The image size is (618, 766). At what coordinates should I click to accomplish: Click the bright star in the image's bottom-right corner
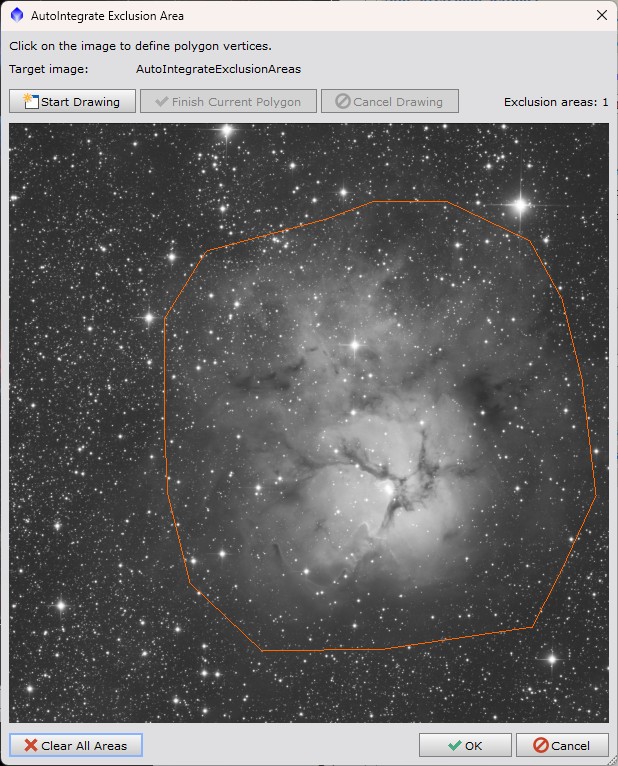551,659
